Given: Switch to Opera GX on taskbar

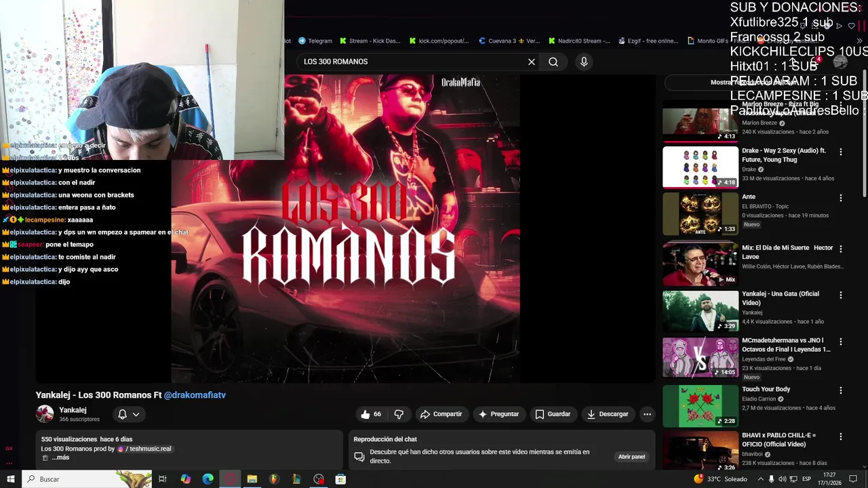Looking at the screenshot, I should (231, 479).
